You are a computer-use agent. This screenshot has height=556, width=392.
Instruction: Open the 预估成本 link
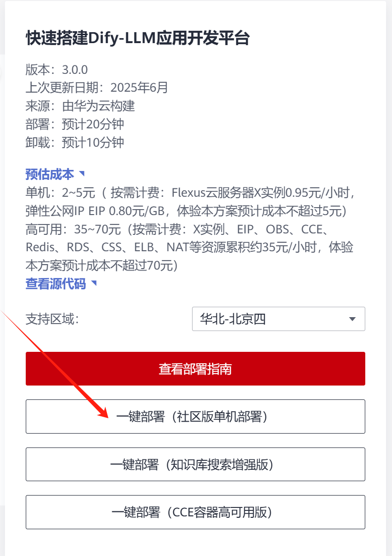(x=49, y=174)
